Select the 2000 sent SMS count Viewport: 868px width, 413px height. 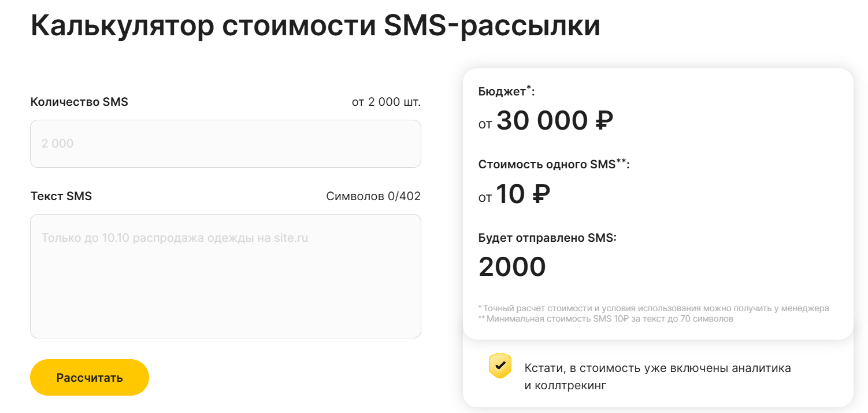(x=512, y=267)
